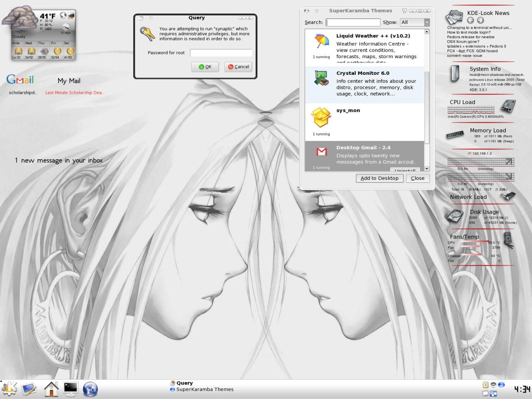
Task: Go to previous KDE-Look news page
Action: [470, 20]
